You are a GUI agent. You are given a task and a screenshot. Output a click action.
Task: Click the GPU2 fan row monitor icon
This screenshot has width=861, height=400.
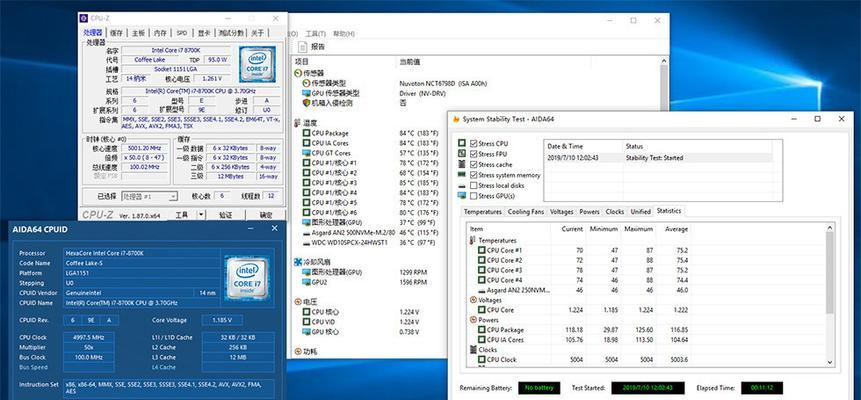point(306,282)
